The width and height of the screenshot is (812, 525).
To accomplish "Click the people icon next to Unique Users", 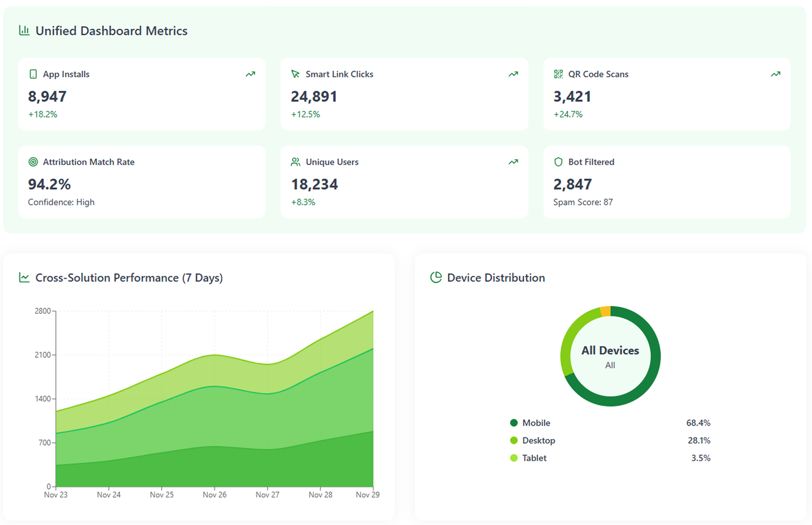I will tap(295, 162).
